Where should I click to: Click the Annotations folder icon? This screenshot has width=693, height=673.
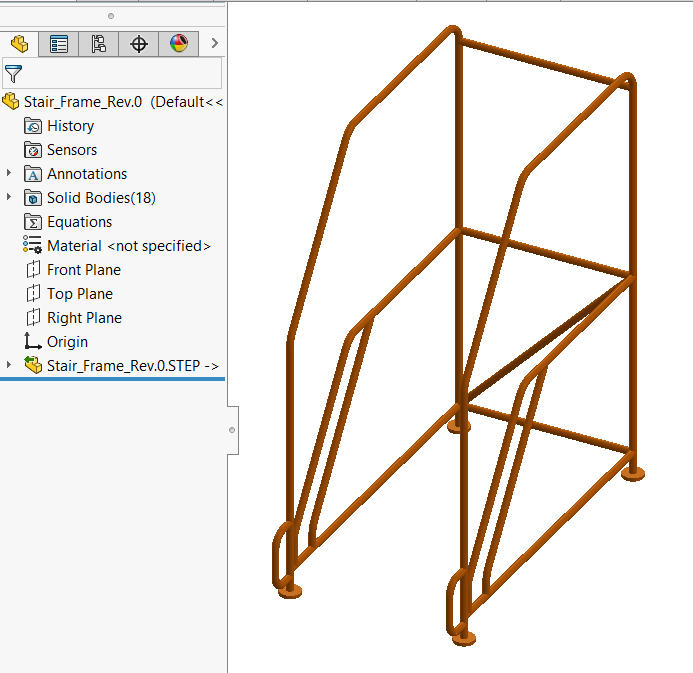[x=33, y=174]
